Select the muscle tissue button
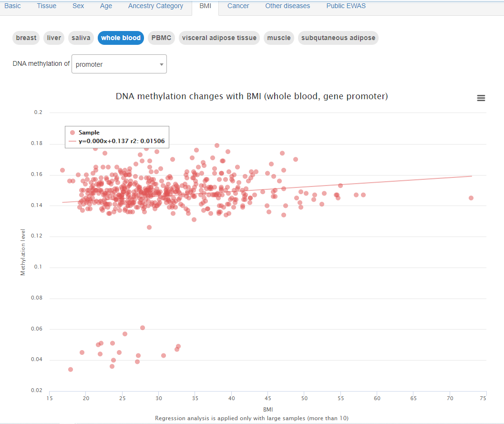The height and width of the screenshot is (424, 504). [278, 38]
